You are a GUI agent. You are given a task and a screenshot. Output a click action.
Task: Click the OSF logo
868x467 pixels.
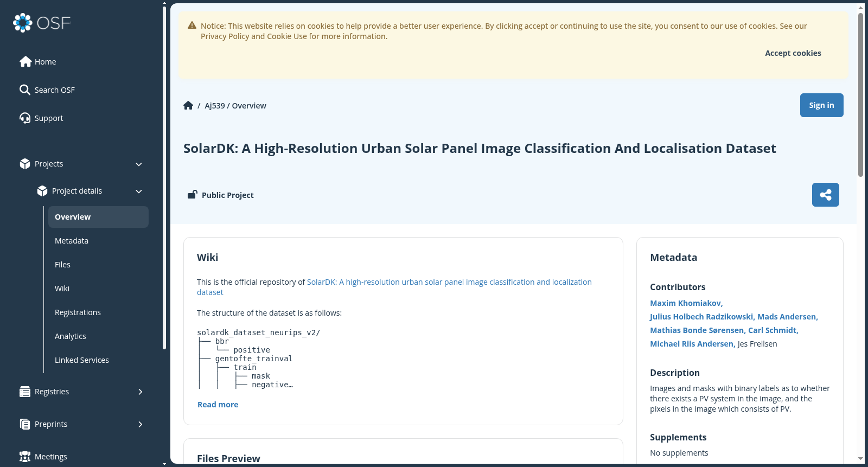click(x=42, y=23)
